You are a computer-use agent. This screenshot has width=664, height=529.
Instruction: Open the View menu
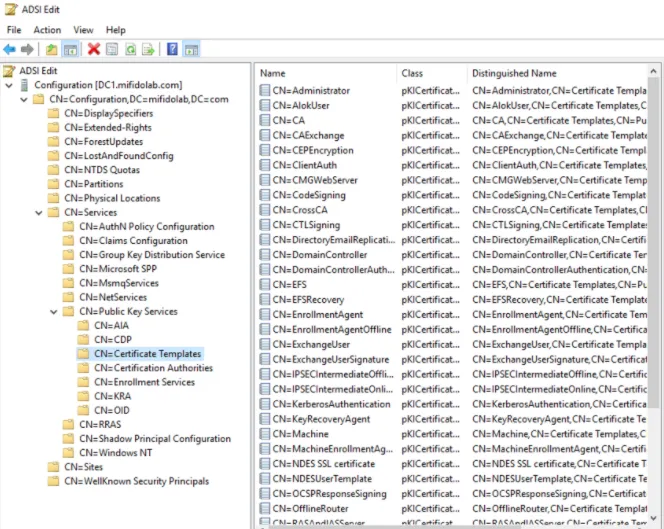coord(83,30)
